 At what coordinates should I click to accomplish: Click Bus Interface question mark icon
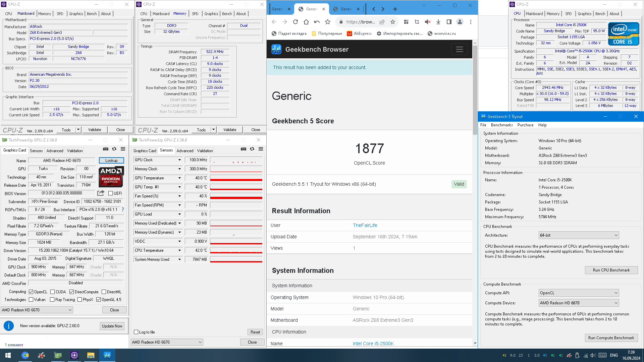123,209
